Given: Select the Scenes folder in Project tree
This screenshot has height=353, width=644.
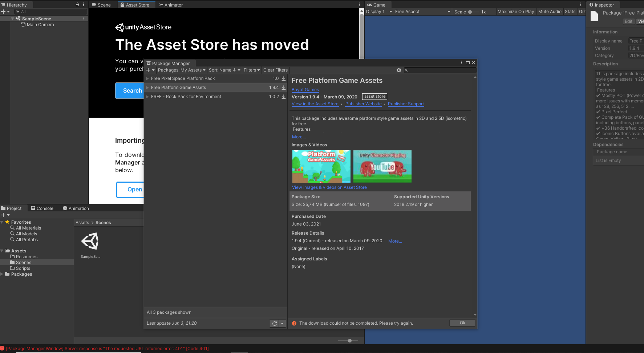Looking at the screenshot, I should pos(37,263).
